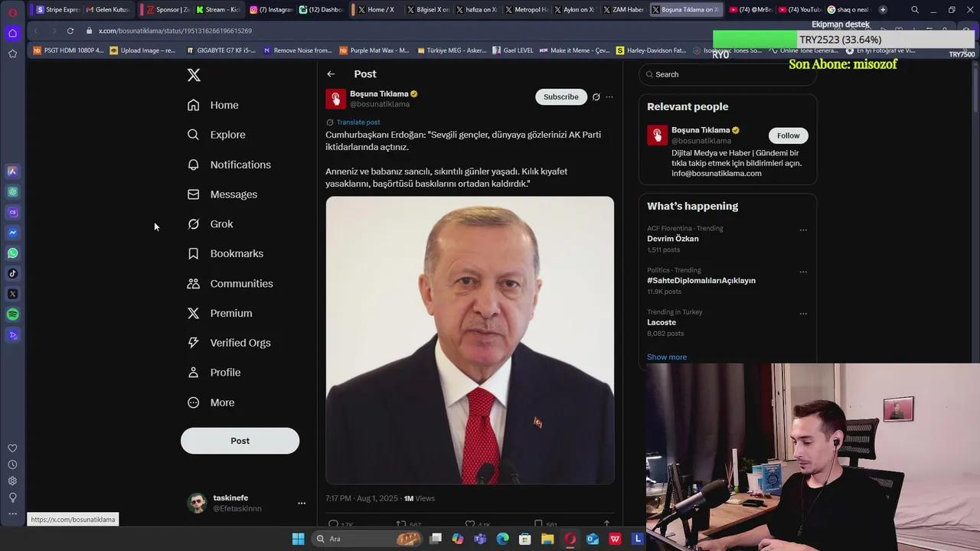Go back with the Post back arrow

tap(331, 74)
